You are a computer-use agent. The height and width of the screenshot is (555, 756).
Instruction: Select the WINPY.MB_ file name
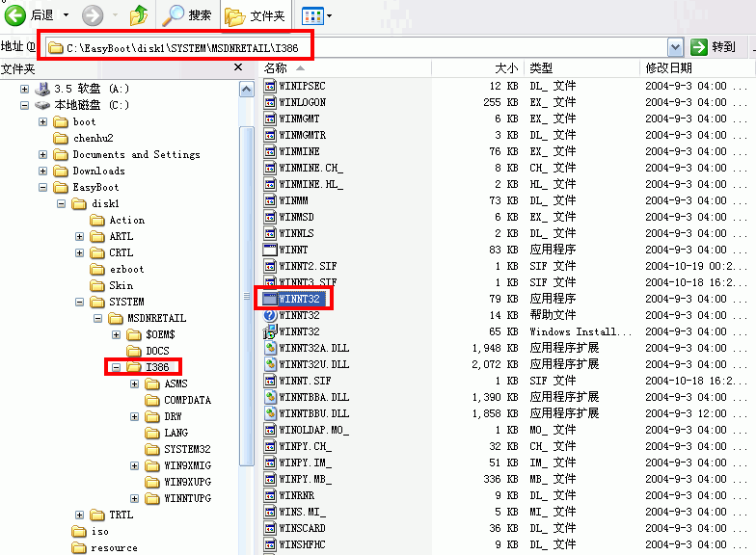(x=305, y=480)
